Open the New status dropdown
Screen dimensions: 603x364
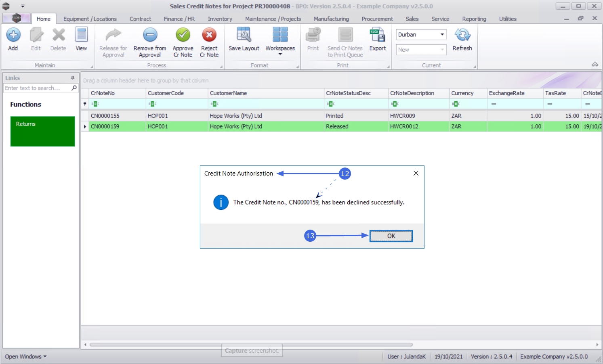[442, 50]
